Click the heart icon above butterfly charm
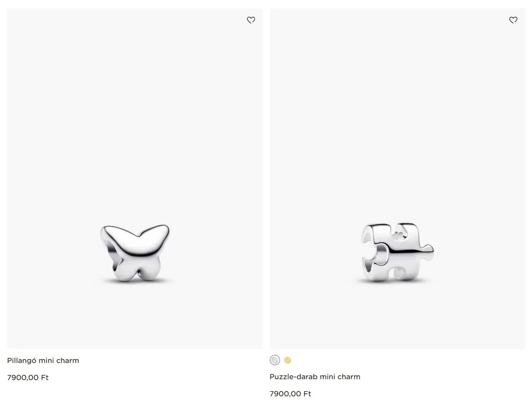Screen dimensions: 532x400 tap(251, 20)
